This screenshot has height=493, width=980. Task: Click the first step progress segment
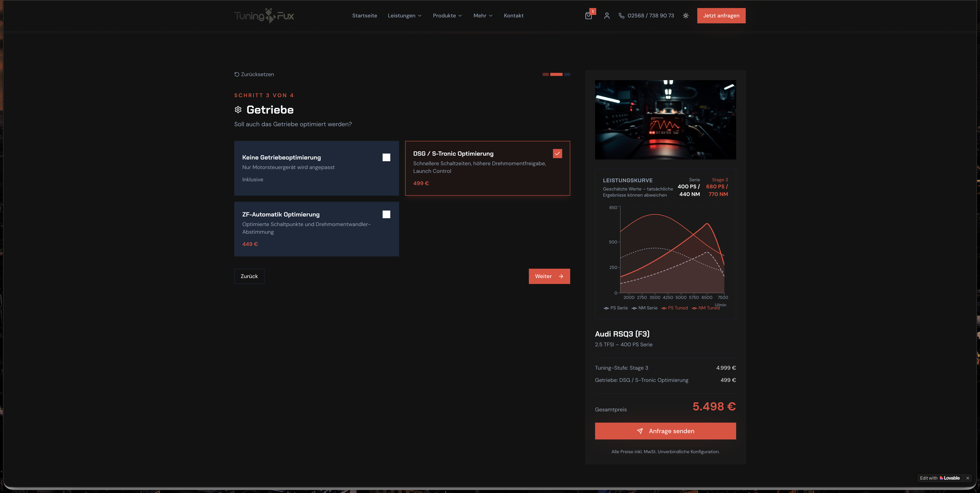coord(546,75)
